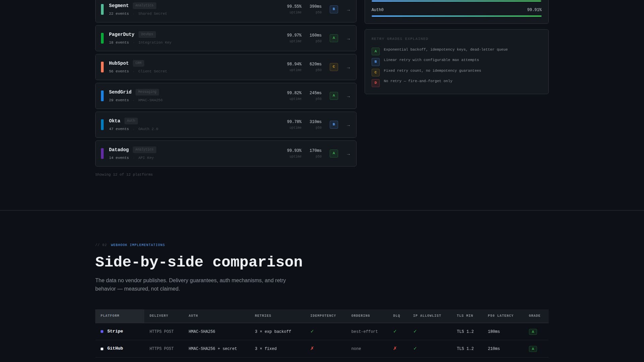Click the Datadog row arrow icon
This screenshot has height=362, width=644.
(348, 154)
